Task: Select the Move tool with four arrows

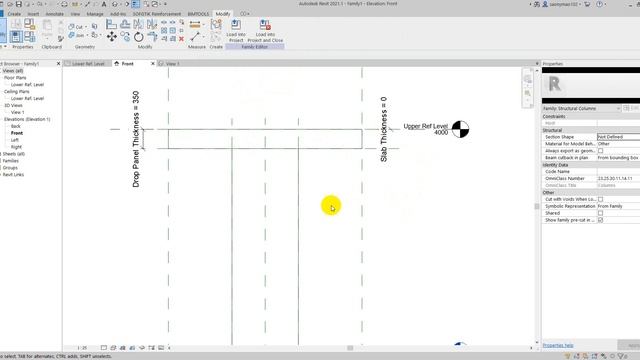Action: 111,37
